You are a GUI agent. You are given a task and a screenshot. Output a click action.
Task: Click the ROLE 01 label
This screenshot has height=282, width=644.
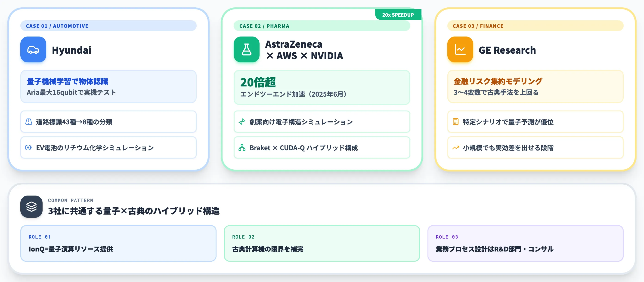40,237
